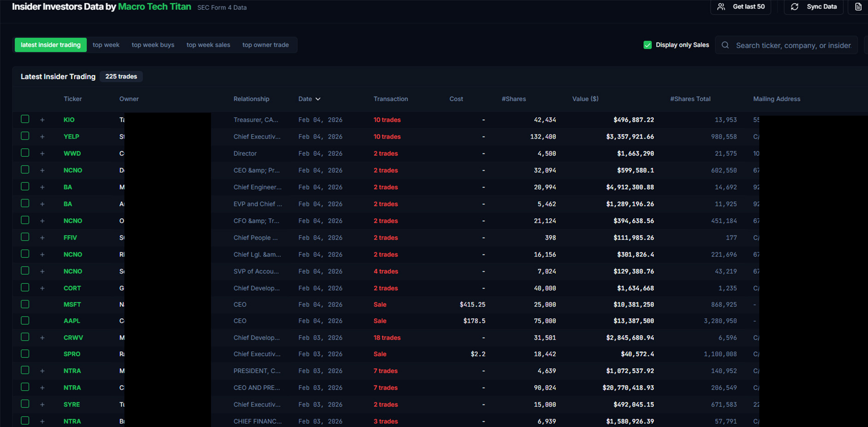Click the #Shares Total column header
The image size is (868, 427).
690,99
